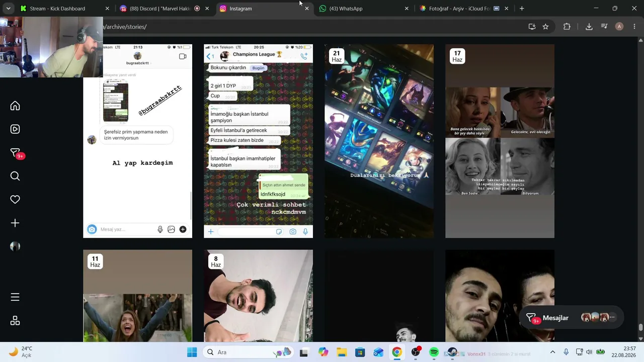Image resolution: width=644 pixels, height=362 pixels.
Task: Close the iCloud Fotoğraf tab
Action: coord(506,9)
